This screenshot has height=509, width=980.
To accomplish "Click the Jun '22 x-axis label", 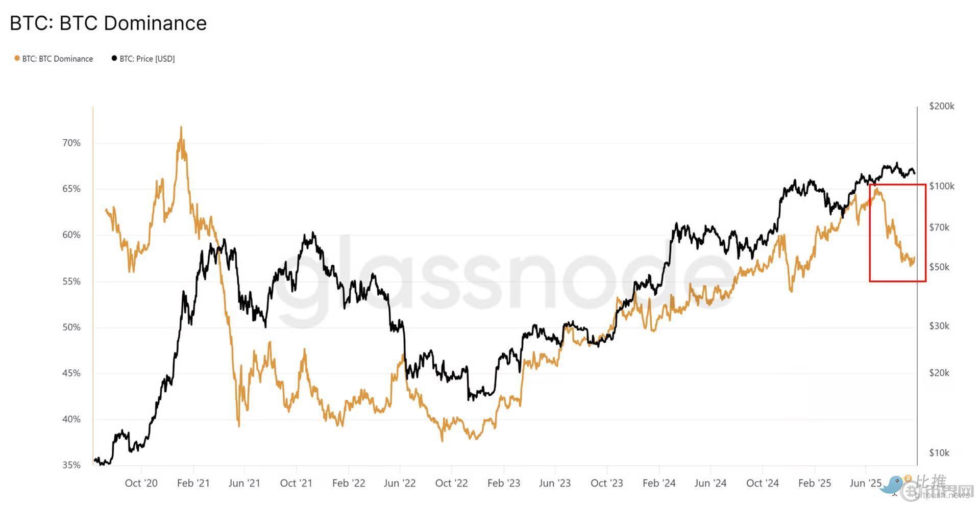I will [x=399, y=483].
